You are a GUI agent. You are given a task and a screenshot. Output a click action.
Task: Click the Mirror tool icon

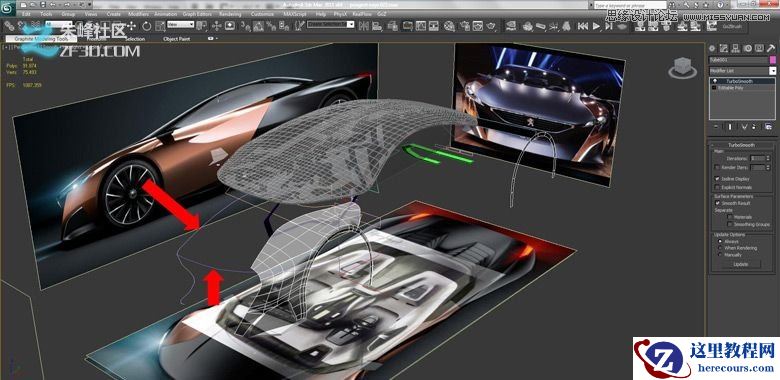365,25
